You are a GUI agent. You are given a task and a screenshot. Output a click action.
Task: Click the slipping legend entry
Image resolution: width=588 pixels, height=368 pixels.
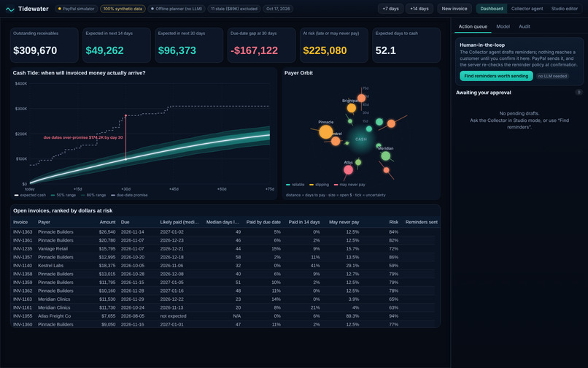tap(319, 185)
